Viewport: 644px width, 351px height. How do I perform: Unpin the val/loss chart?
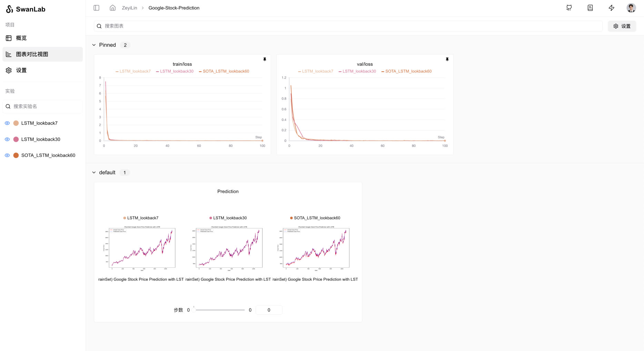[x=447, y=59]
